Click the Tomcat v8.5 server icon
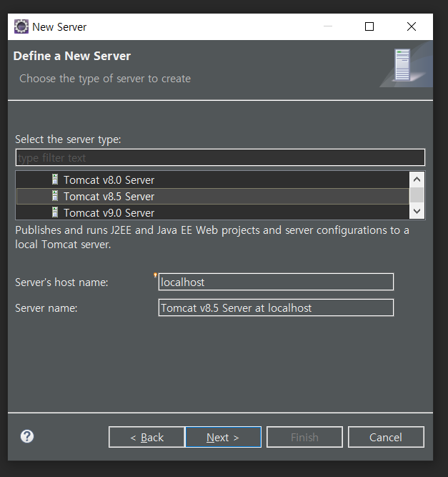The image size is (448, 477). coord(55,196)
